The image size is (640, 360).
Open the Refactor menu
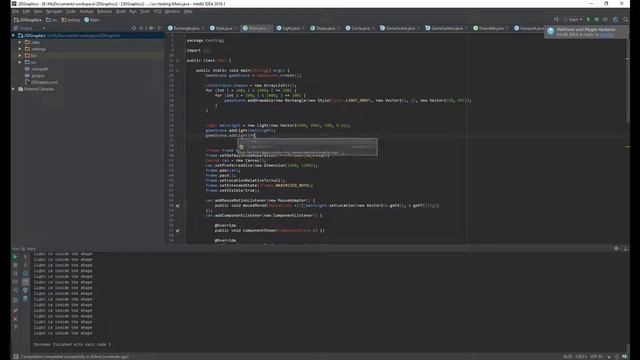[104, 11]
